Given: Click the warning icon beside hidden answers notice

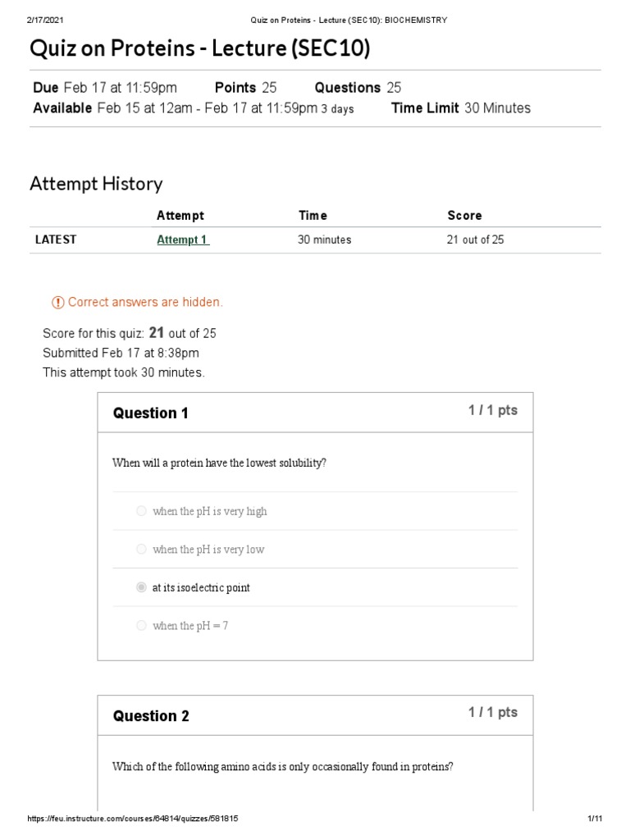Looking at the screenshot, I should point(57,303).
